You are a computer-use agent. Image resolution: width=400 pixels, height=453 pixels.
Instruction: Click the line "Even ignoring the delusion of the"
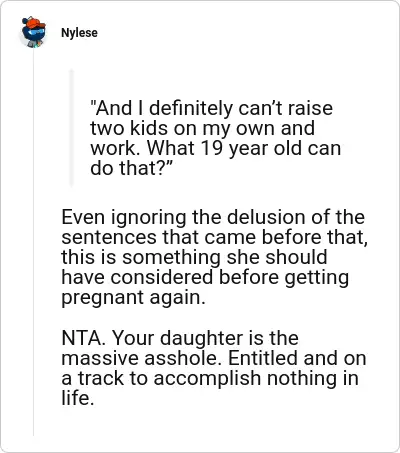pos(213,217)
